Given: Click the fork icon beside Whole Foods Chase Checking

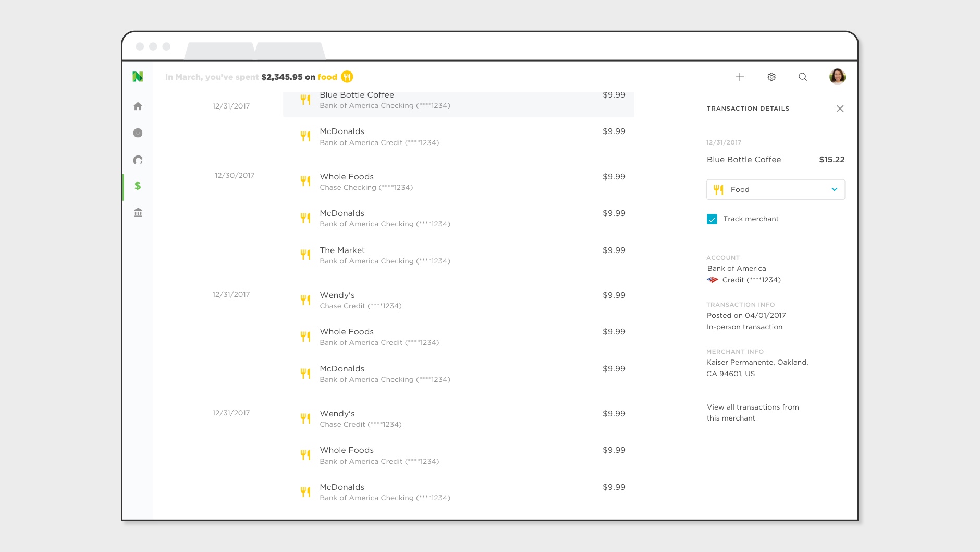Looking at the screenshot, I should [305, 181].
